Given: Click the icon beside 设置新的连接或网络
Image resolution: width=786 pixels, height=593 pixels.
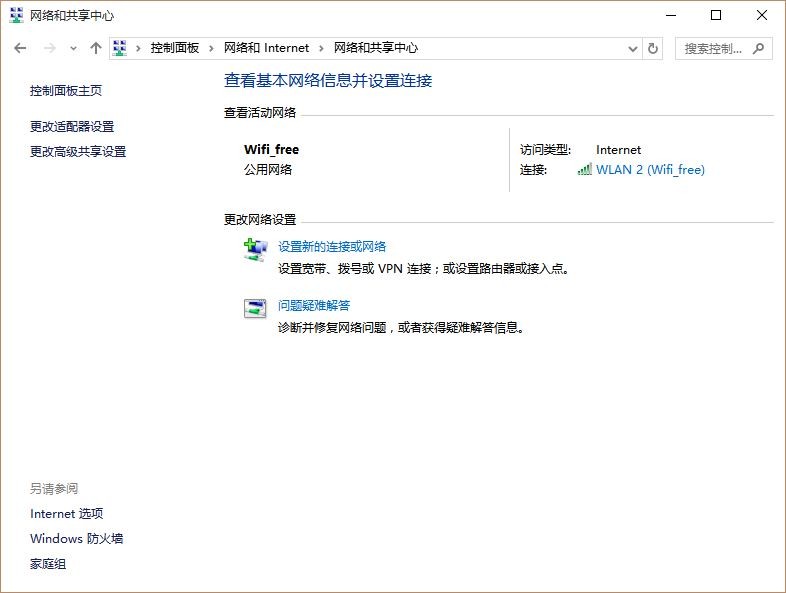Looking at the screenshot, I should click(256, 250).
